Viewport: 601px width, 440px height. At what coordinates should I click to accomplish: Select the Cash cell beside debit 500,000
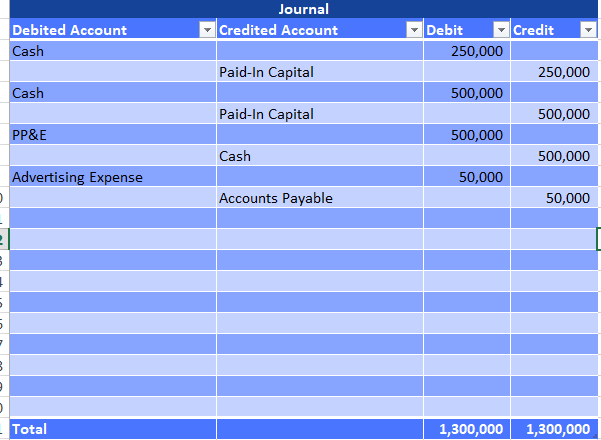113,93
